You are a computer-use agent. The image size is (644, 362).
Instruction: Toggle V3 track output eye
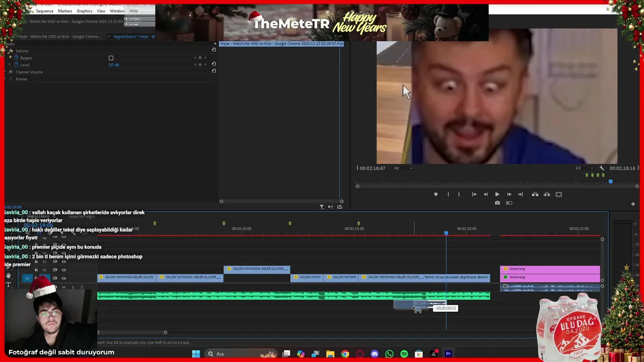(63, 261)
